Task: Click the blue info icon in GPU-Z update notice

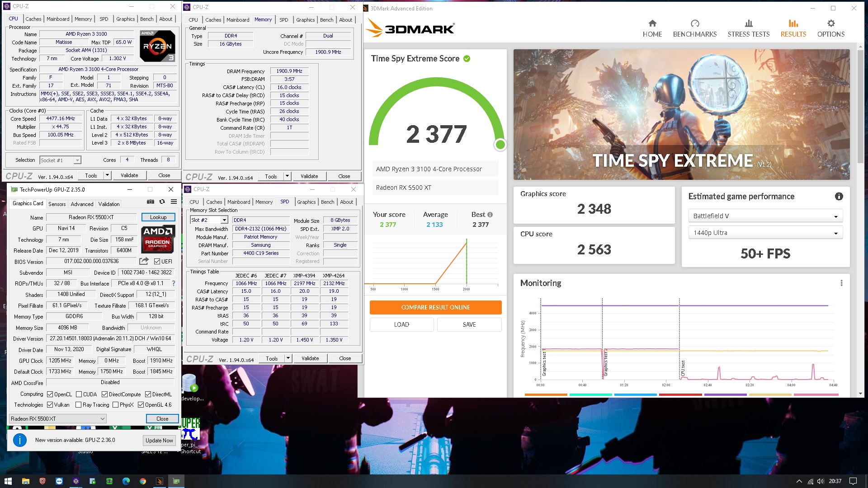Action: [x=20, y=440]
